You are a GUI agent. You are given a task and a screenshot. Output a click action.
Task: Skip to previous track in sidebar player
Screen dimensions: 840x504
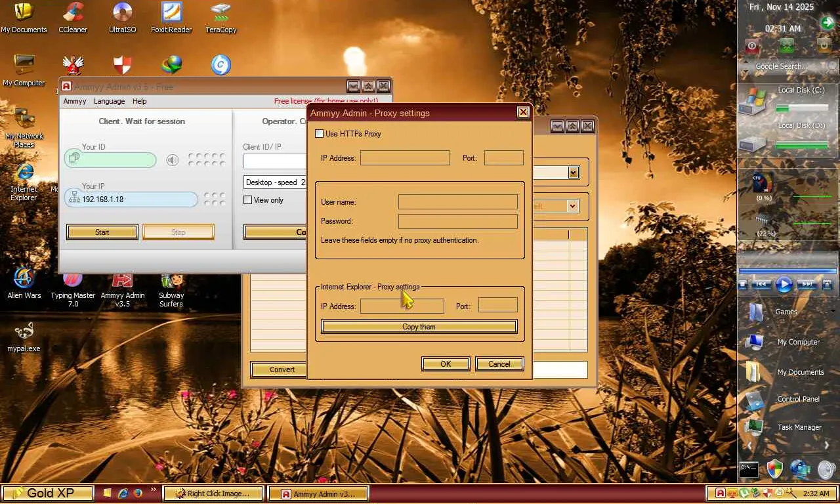pos(761,285)
